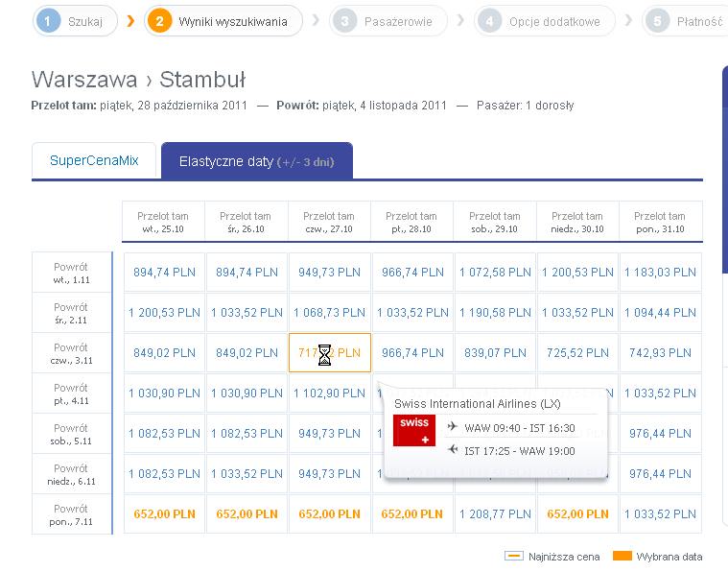
Task: Select column header Przelot tam sob., 29.10
Action: (x=495, y=222)
